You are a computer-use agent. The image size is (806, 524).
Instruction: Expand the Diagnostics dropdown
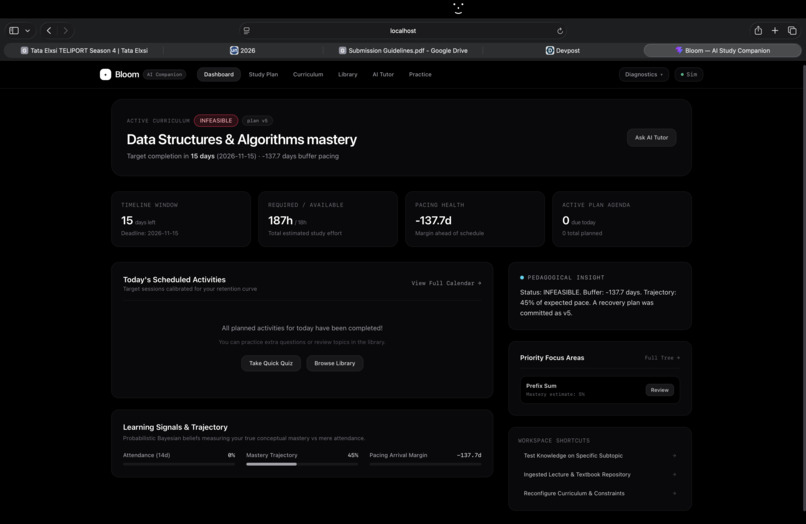(644, 75)
